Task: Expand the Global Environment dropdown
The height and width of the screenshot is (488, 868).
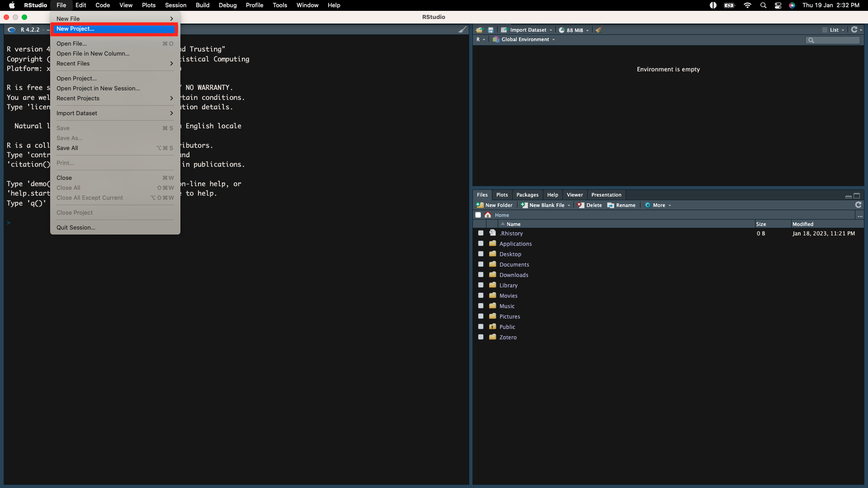Action: click(x=524, y=39)
